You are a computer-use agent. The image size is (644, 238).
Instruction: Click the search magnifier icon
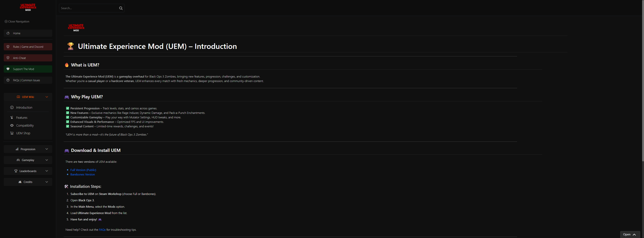pos(121,8)
